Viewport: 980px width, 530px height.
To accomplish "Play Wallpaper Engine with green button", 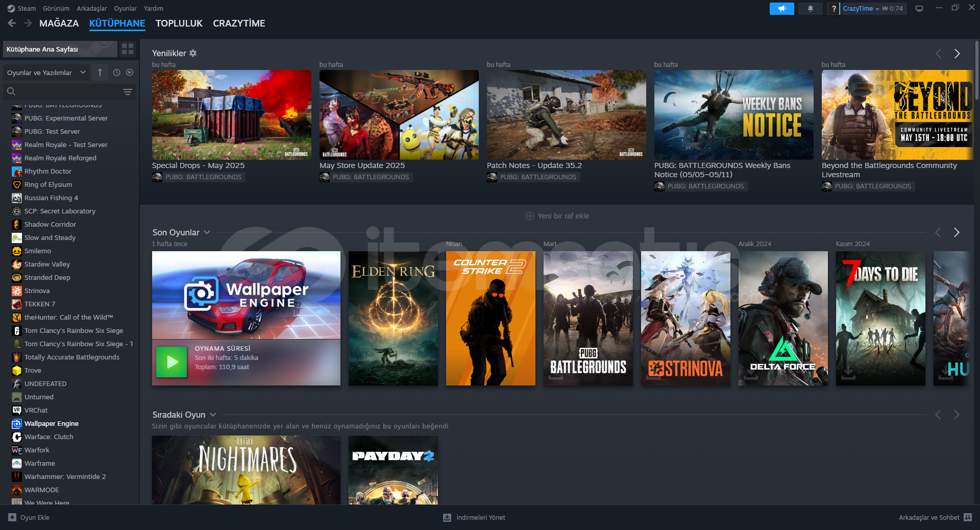I will point(171,362).
